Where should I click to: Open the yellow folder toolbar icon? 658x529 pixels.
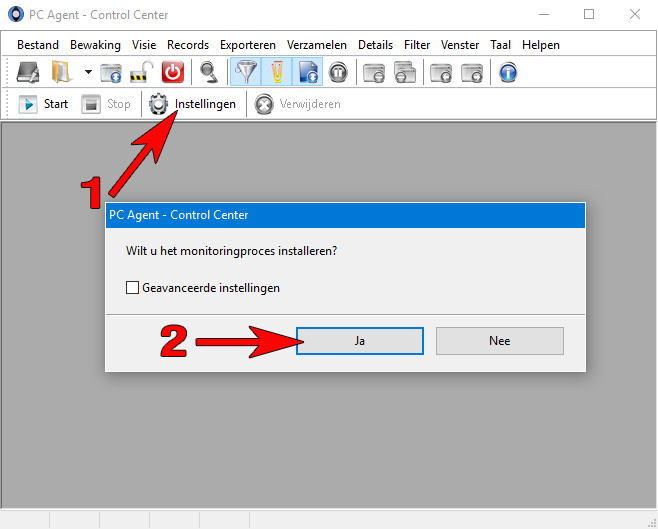[61, 72]
